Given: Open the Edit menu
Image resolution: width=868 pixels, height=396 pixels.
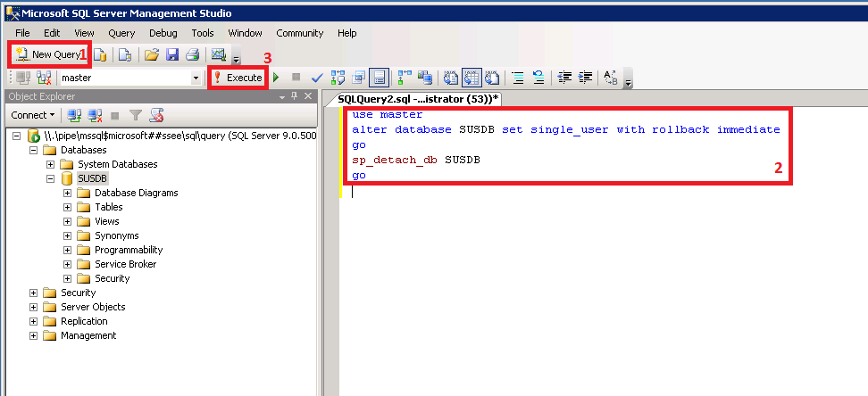Looking at the screenshot, I should [52, 33].
